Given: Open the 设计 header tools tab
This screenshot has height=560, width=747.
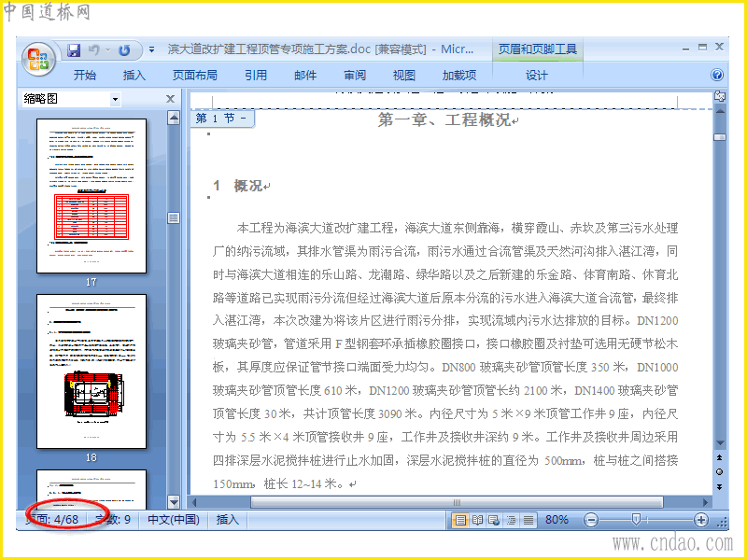Looking at the screenshot, I should coord(537,76).
